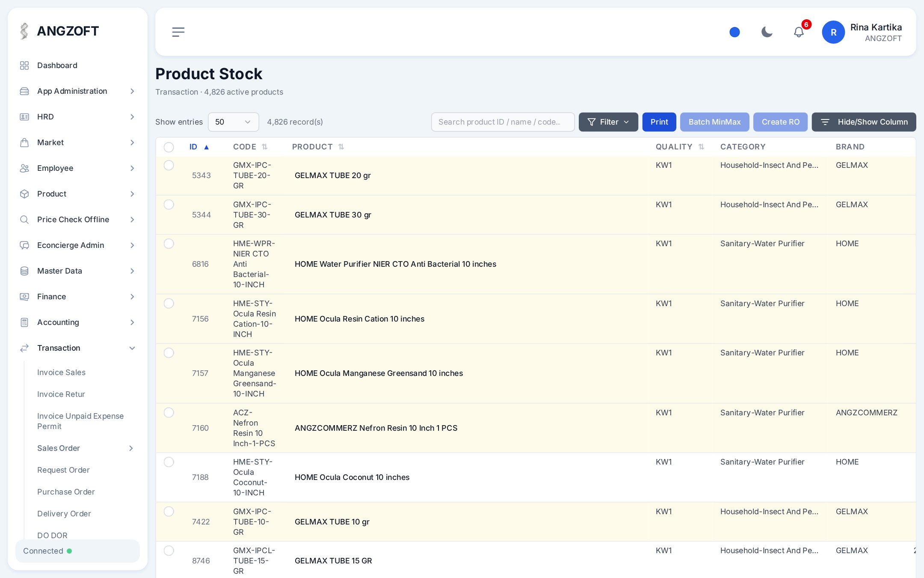Click the Create RO button

tap(780, 122)
